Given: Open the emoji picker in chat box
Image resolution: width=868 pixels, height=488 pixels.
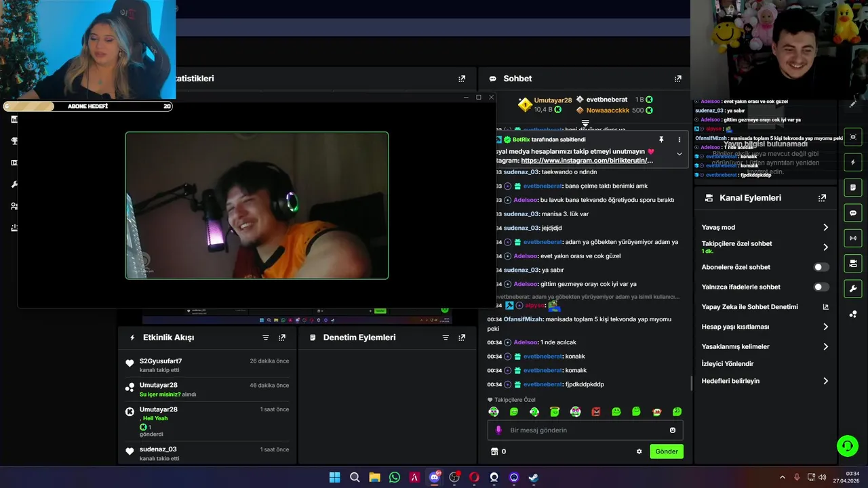Looking at the screenshot, I should coord(673,430).
